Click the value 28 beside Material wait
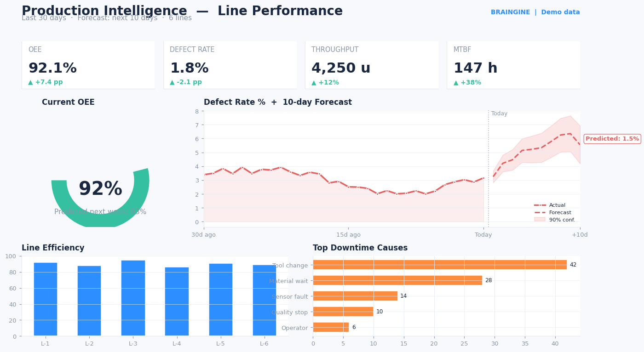Image resolution: width=644 pixels, height=352 pixels. pyautogui.click(x=489, y=280)
